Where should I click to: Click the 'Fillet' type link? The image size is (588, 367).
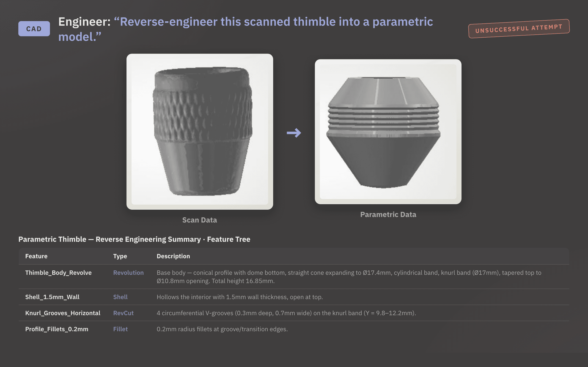(120, 329)
